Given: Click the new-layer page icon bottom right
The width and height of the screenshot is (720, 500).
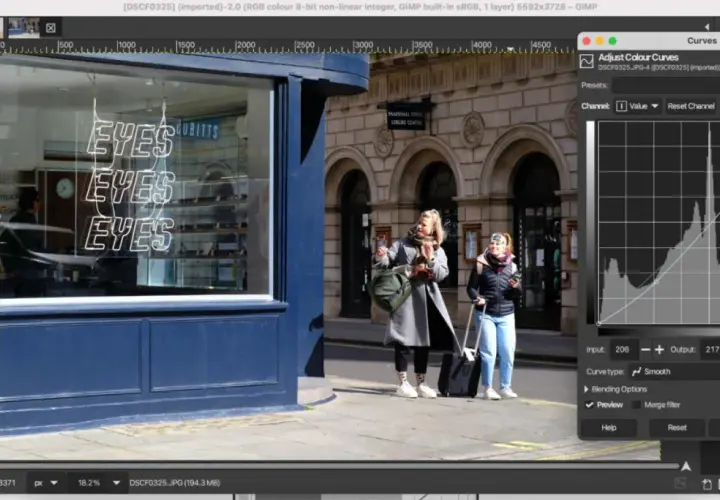Looking at the screenshot, I should [707, 484].
